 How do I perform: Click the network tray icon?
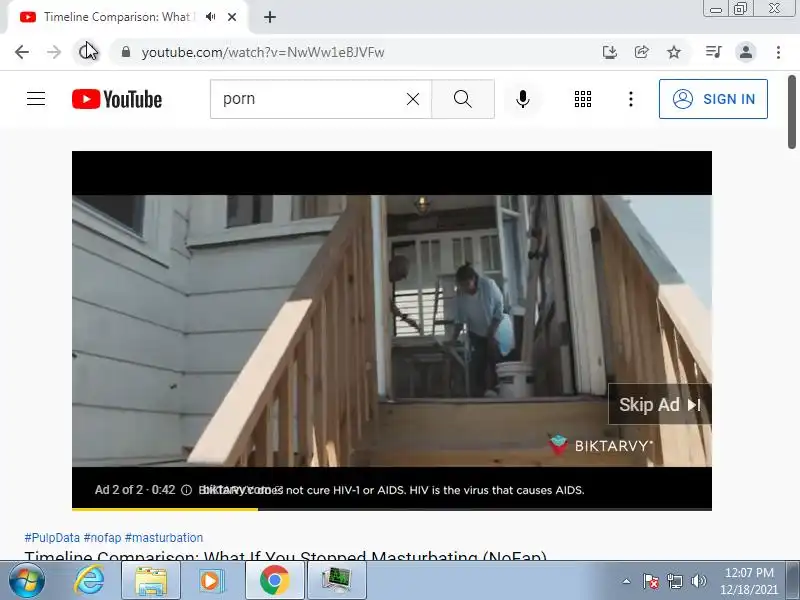[674, 581]
